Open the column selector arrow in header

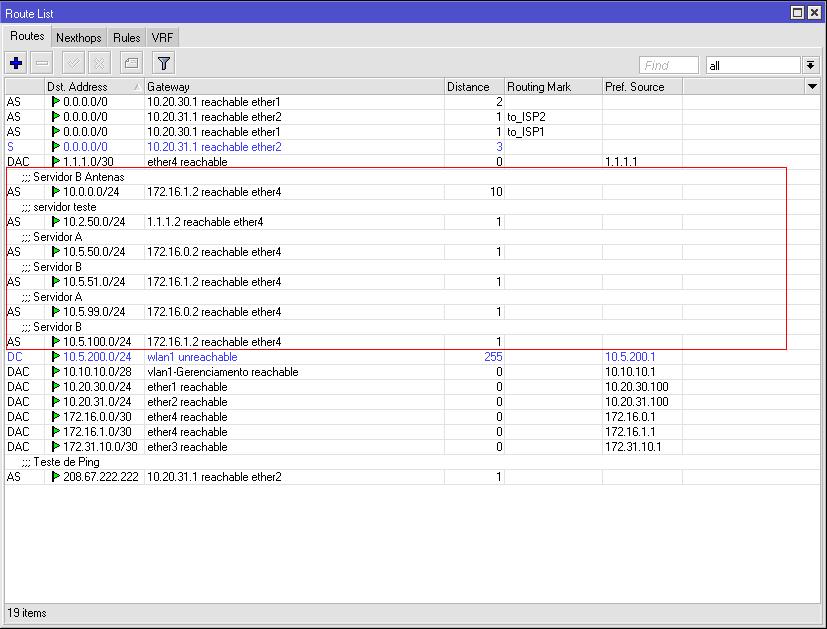pyautogui.click(x=812, y=86)
